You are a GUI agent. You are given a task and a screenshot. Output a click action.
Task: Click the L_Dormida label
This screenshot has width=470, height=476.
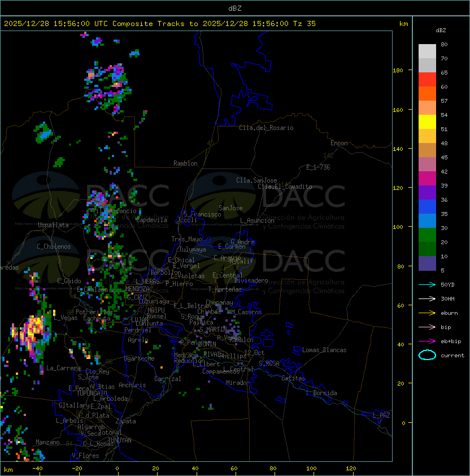tap(321, 393)
